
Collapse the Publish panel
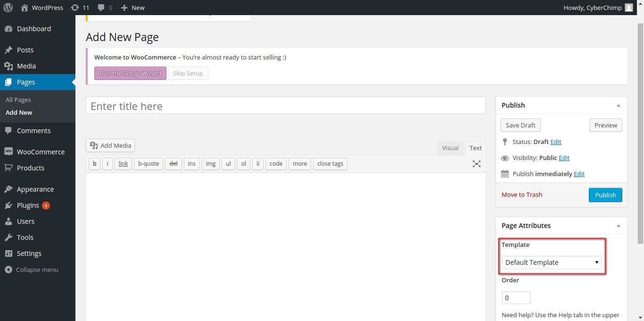pyautogui.click(x=619, y=105)
